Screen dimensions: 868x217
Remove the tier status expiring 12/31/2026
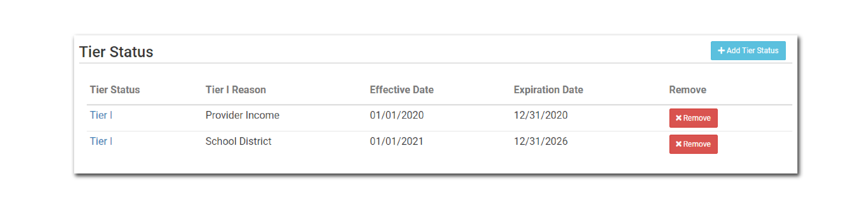693,144
